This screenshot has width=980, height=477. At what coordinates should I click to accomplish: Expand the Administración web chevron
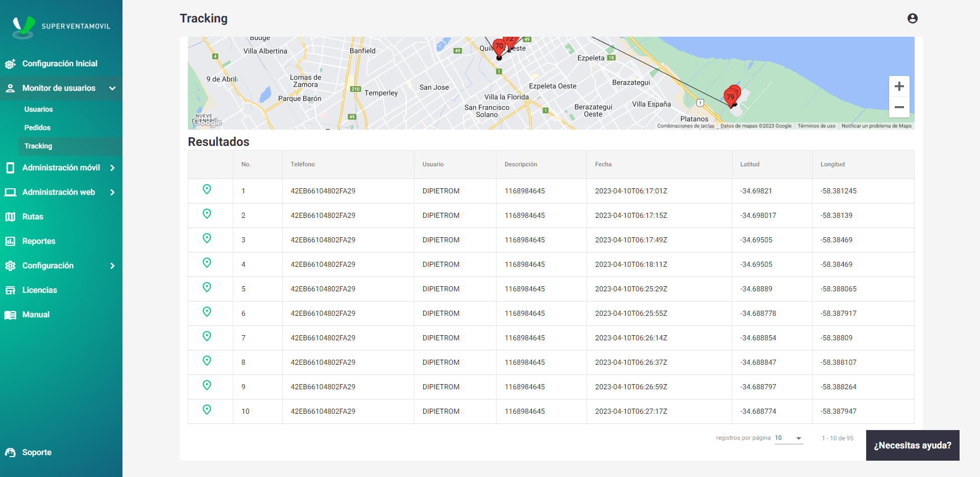click(x=112, y=192)
